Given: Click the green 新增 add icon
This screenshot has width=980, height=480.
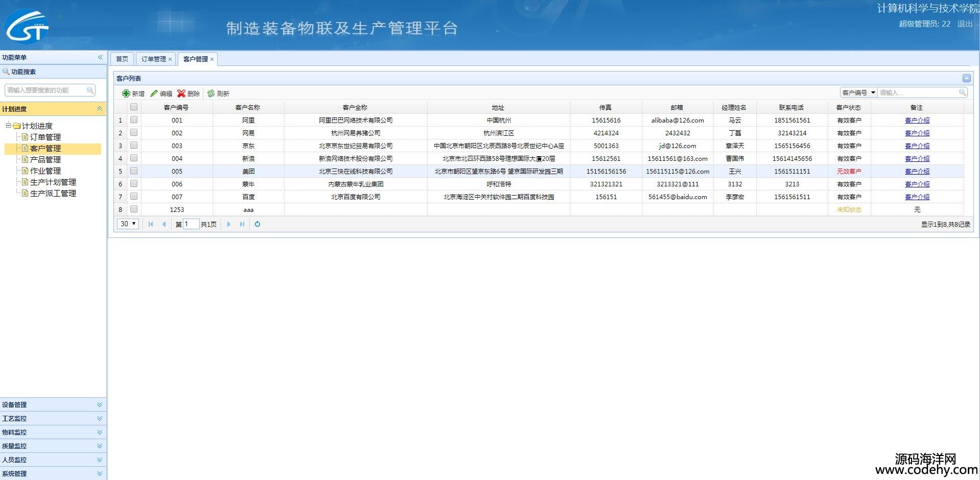Looking at the screenshot, I should pos(126,93).
